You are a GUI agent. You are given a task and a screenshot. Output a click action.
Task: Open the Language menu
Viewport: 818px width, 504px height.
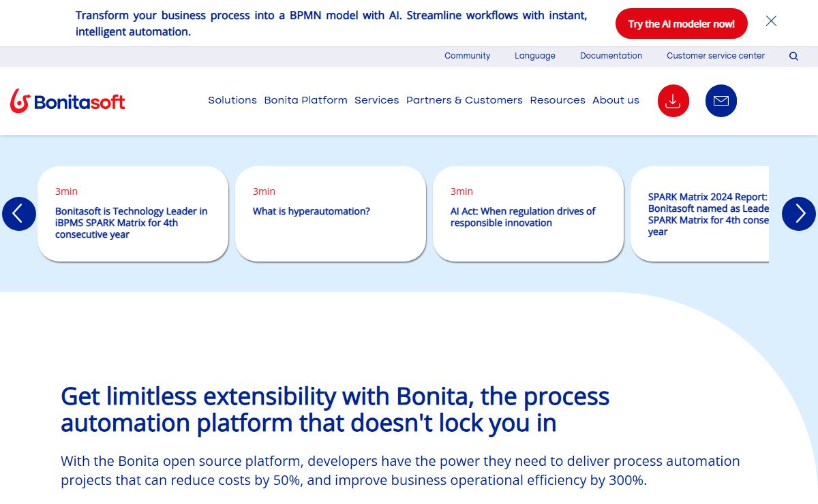535,56
